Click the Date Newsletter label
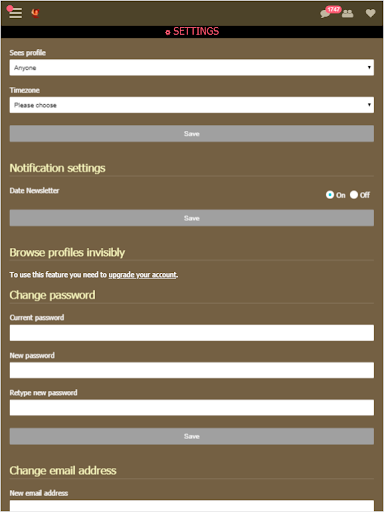 pyautogui.click(x=34, y=191)
